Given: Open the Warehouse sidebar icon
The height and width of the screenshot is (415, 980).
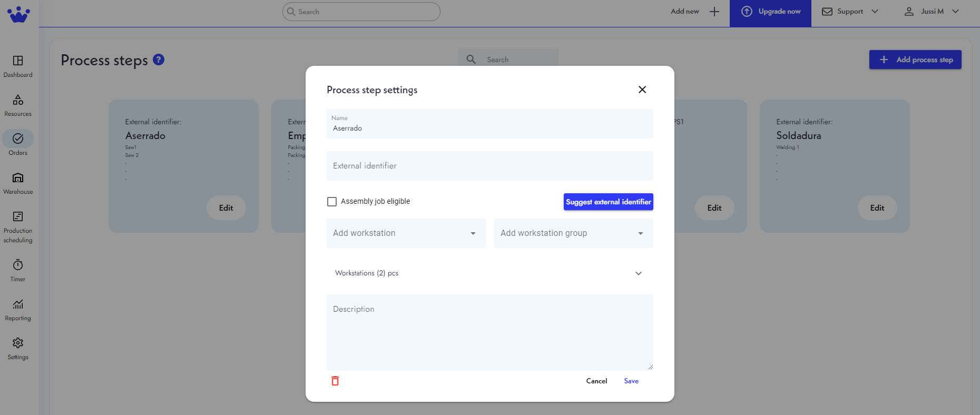Looking at the screenshot, I should (x=18, y=183).
